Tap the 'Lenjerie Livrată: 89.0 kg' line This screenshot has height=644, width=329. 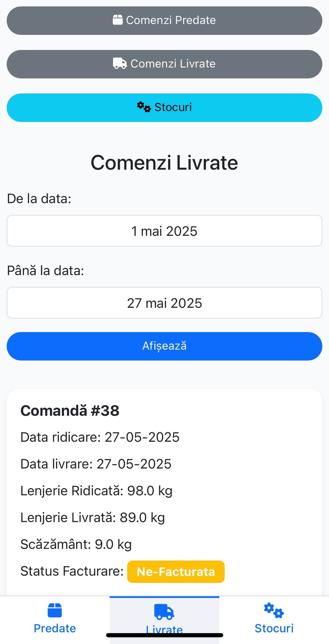(92, 517)
